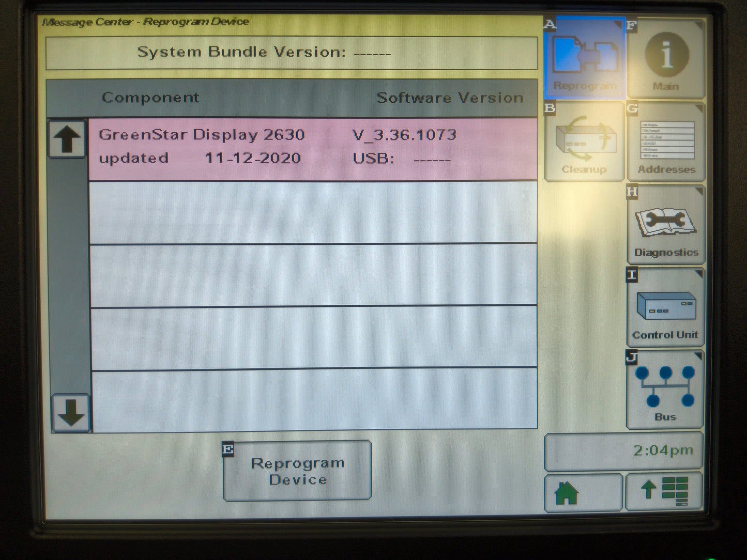Select the last empty row at list bottom
Viewport: 747px width, 560px height.
[313, 399]
